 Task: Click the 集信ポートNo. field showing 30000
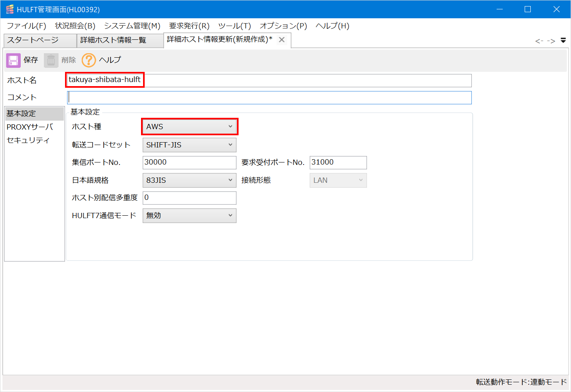(x=189, y=162)
